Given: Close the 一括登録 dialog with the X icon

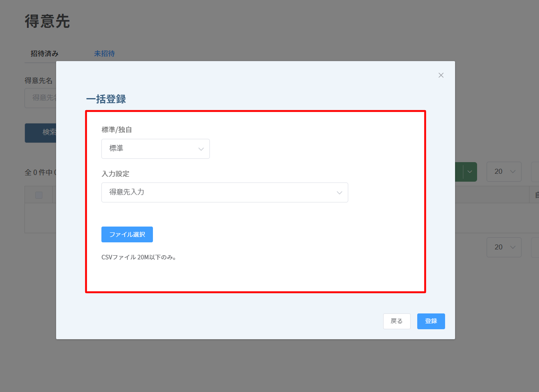Looking at the screenshot, I should point(441,75).
